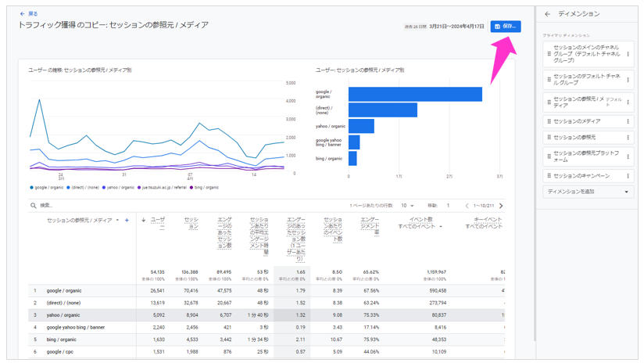Viewport: 644px width, 363px height.
Task: Select the google / organic table row label
Action: [64, 291]
